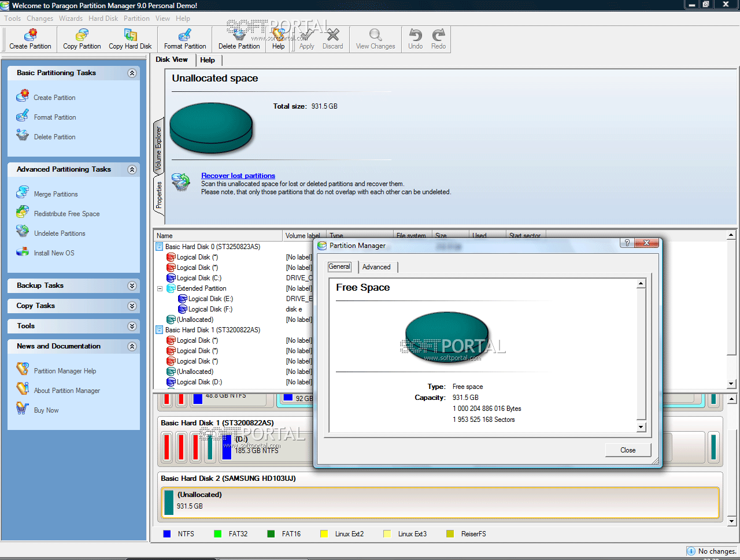Image resolution: width=740 pixels, height=560 pixels.
Task: Open the Advanced tab in dialog
Action: point(376,267)
